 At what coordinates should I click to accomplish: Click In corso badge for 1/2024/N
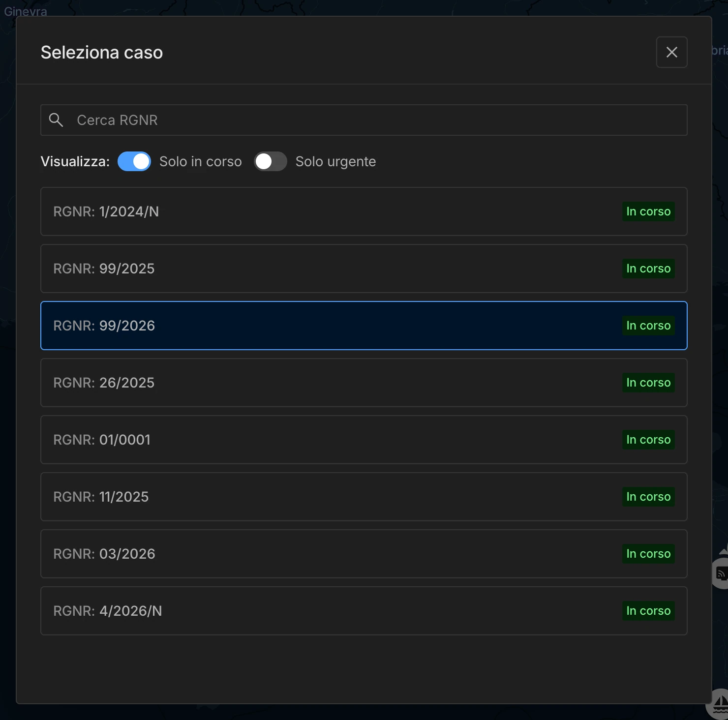pyautogui.click(x=648, y=211)
